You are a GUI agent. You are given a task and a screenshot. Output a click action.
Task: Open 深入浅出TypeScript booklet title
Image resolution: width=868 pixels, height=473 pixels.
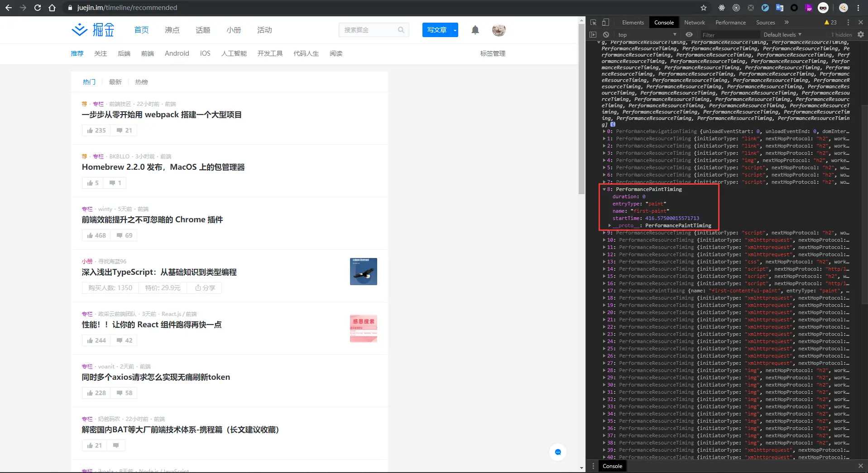159,272
